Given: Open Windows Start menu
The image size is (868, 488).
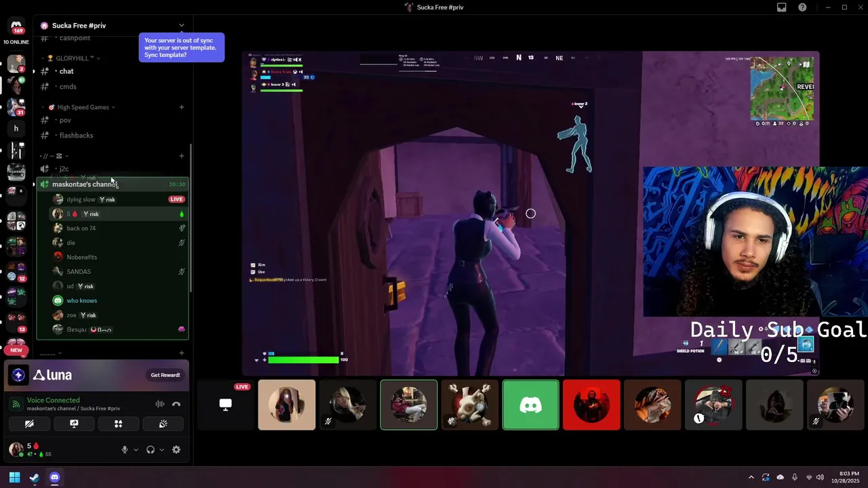Looking at the screenshot, I should (x=14, y=477).
